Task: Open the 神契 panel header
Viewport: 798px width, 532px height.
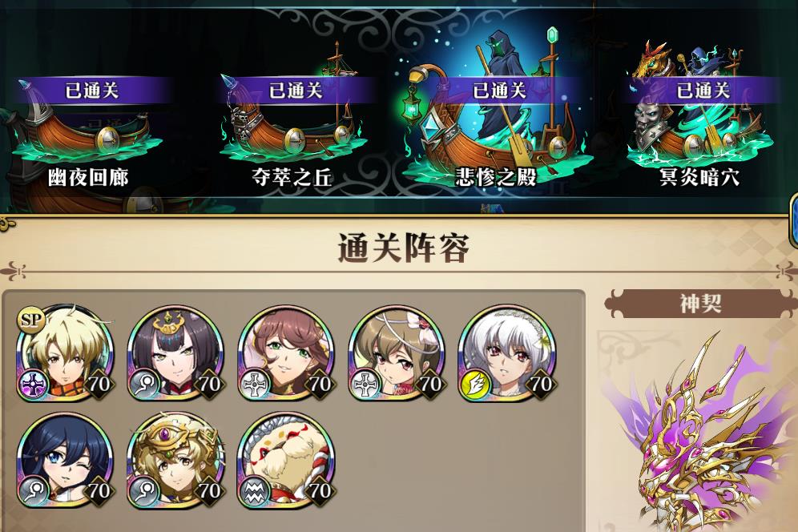Action: (701, 304)
